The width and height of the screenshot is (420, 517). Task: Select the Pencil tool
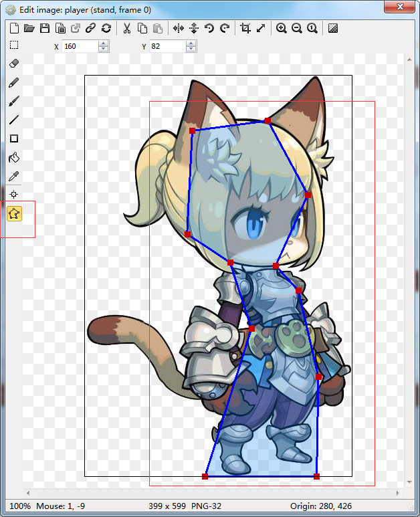click(x=14, y=82)
